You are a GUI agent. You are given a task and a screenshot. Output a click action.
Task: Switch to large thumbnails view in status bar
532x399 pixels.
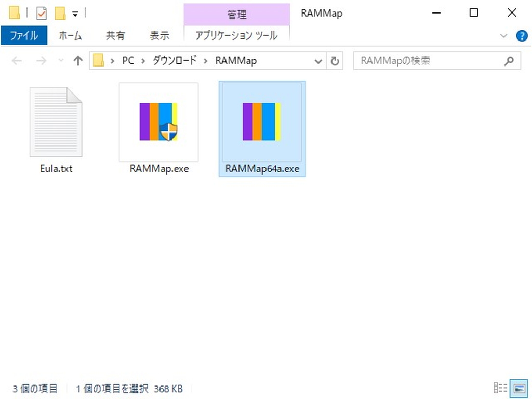tap(518, 388)
